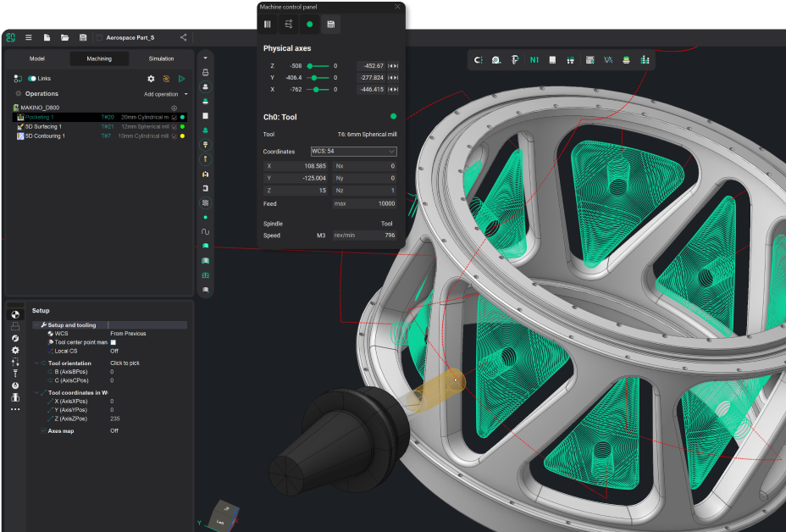The image size is (786, 532).
Task: Toggle the Tool center point checkbox
Action: point(113,342)
